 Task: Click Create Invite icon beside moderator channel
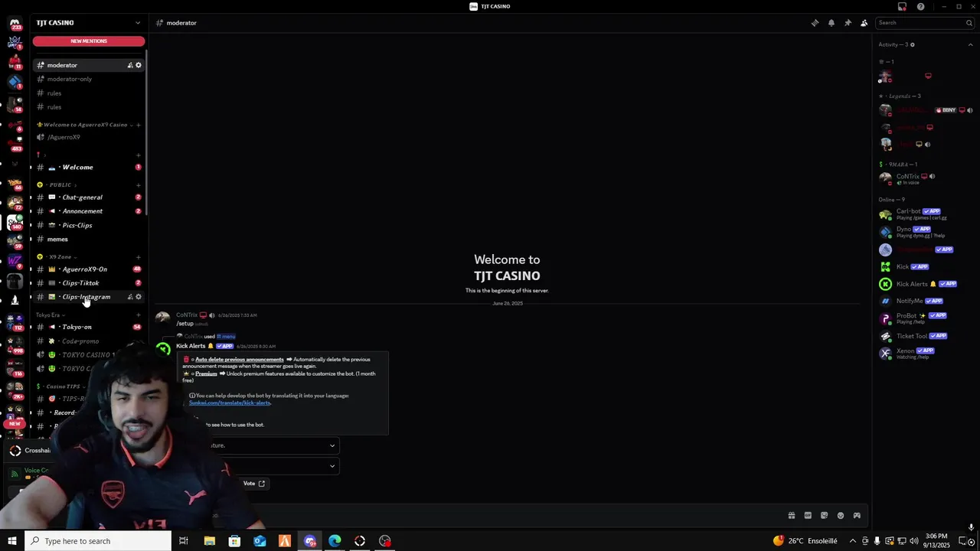tap(130, 65)
